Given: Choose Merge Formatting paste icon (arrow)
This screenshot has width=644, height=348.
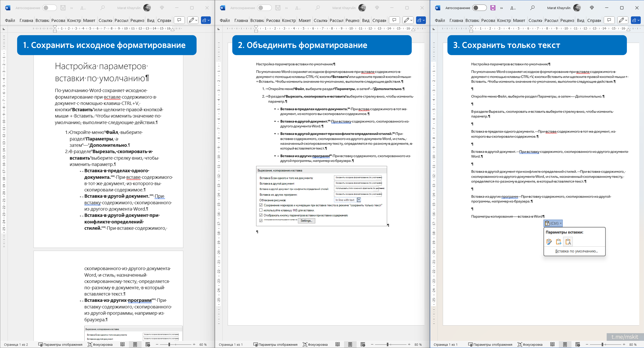Looking at the screenshot, I should pos(559,242).
